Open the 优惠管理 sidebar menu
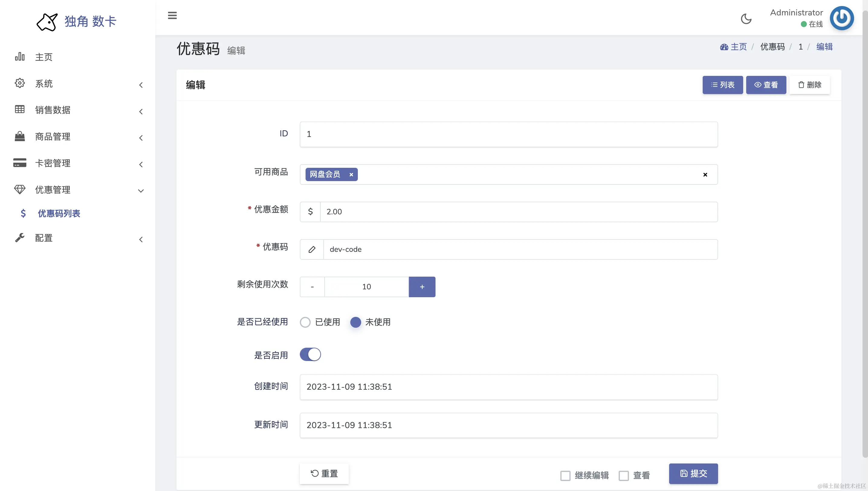The height and width of the screenshot is (491, 868). pos(78,190)
